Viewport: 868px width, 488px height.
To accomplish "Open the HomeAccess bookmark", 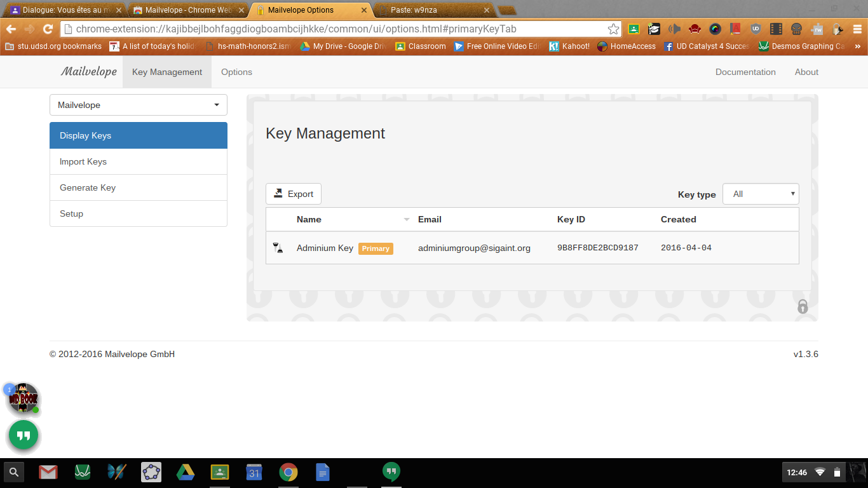I will click(x=627, y=46).
